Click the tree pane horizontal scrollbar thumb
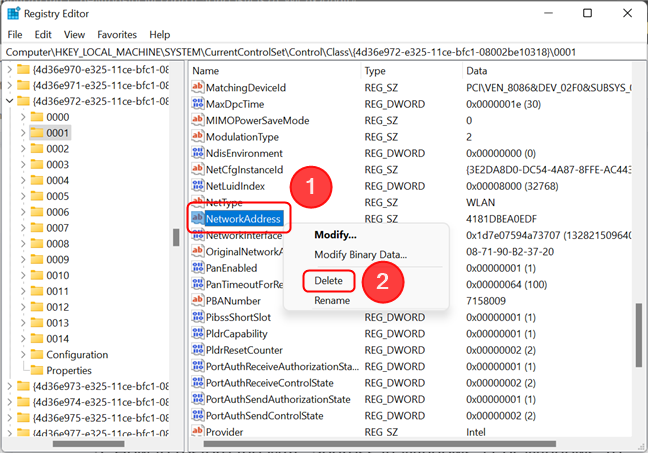 coord(88,444)
